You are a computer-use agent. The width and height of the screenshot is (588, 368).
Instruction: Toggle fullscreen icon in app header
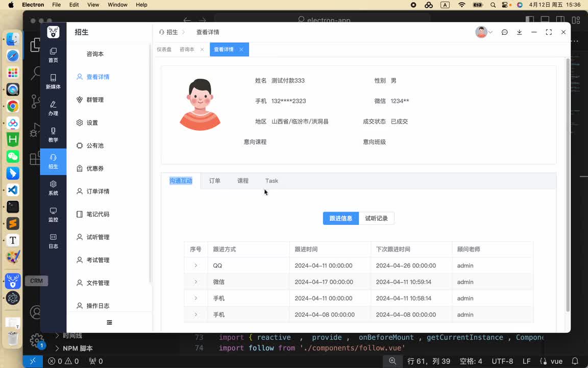point(549,32)
